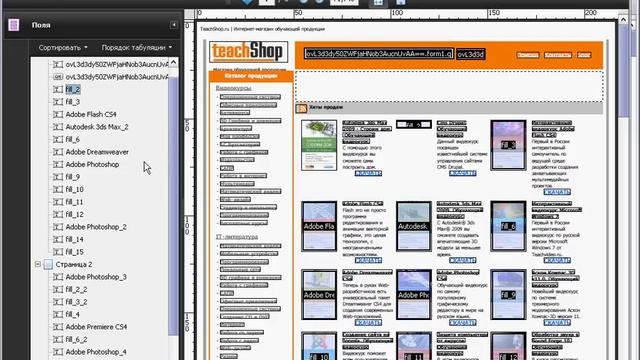This screenshot has height=360, width=640.
Task: Click the field icon next to fill_11
Action: (x=58, y=202)
